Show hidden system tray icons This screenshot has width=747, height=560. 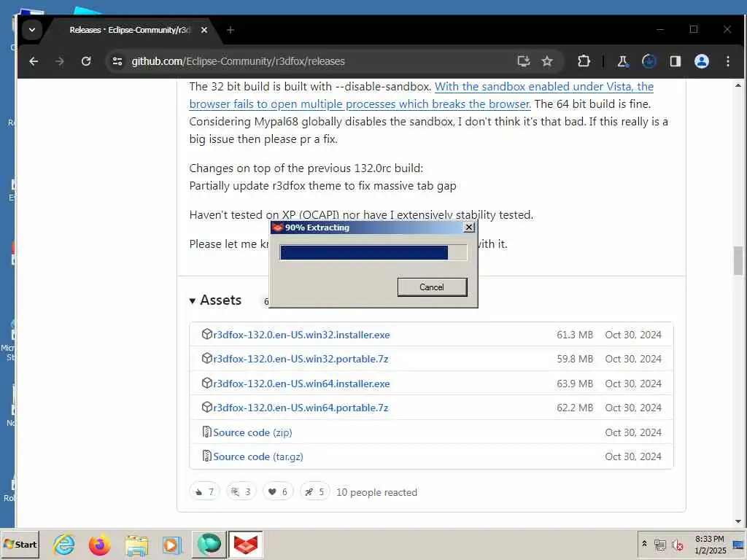point(645,544)
